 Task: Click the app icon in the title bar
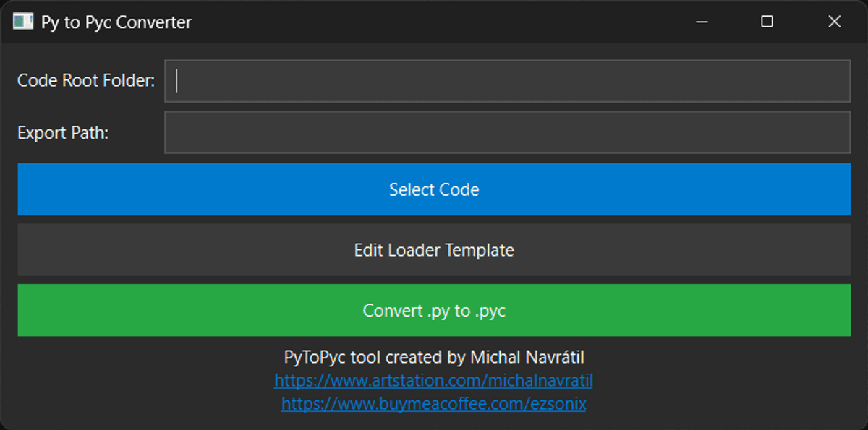(23, 22)
